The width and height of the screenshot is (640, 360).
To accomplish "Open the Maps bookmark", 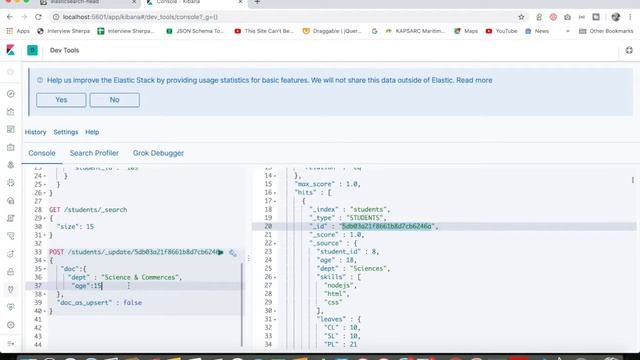I will pyautogui.click(x=466, y=31).
